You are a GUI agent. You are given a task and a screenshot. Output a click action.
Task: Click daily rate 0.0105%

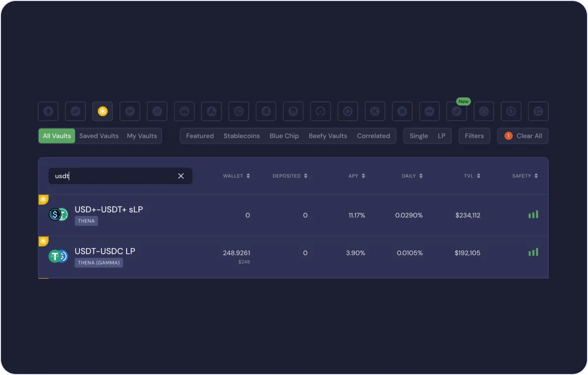tap(409, 253)
